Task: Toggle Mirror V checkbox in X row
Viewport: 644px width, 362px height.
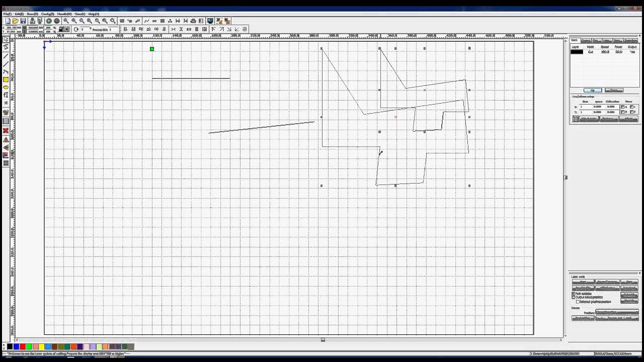Action: click(x=631, y=107)
